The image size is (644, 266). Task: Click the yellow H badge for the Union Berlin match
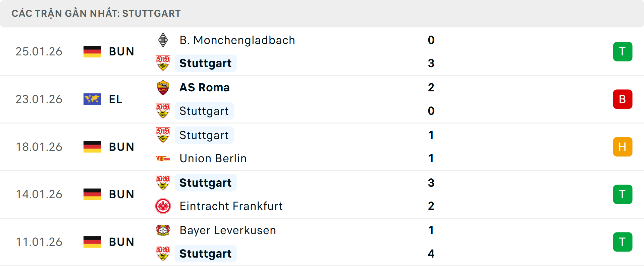click(623, 147)
